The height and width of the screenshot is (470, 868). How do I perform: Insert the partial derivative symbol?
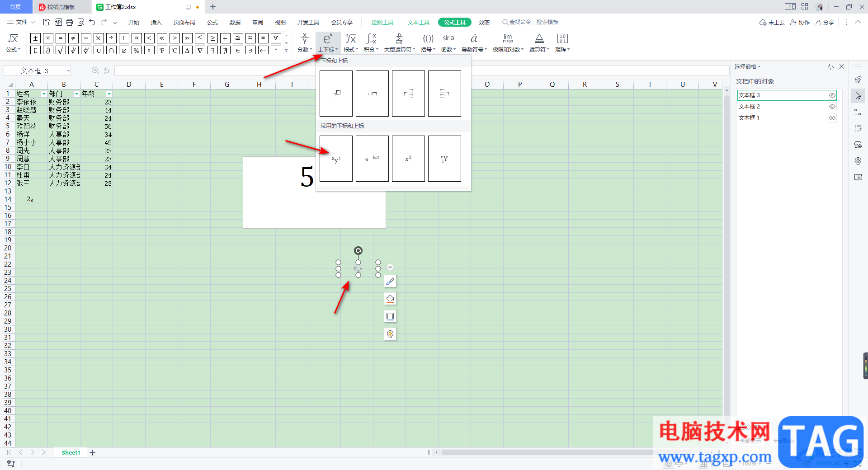click(x=48, y=50)
